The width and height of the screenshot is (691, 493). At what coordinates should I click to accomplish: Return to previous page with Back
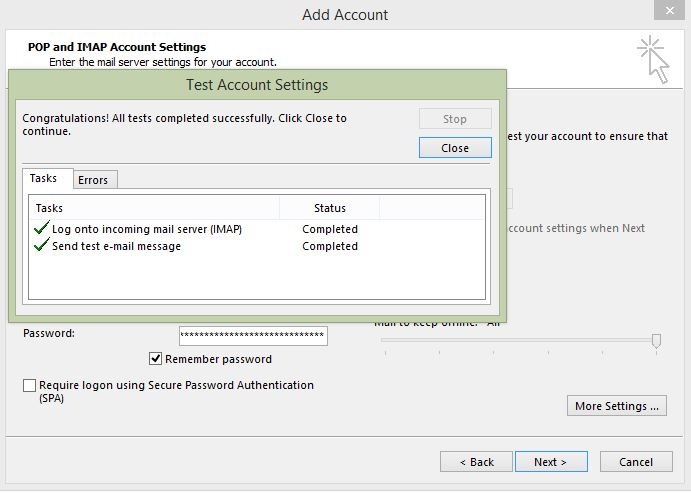[x=476, y=462]
